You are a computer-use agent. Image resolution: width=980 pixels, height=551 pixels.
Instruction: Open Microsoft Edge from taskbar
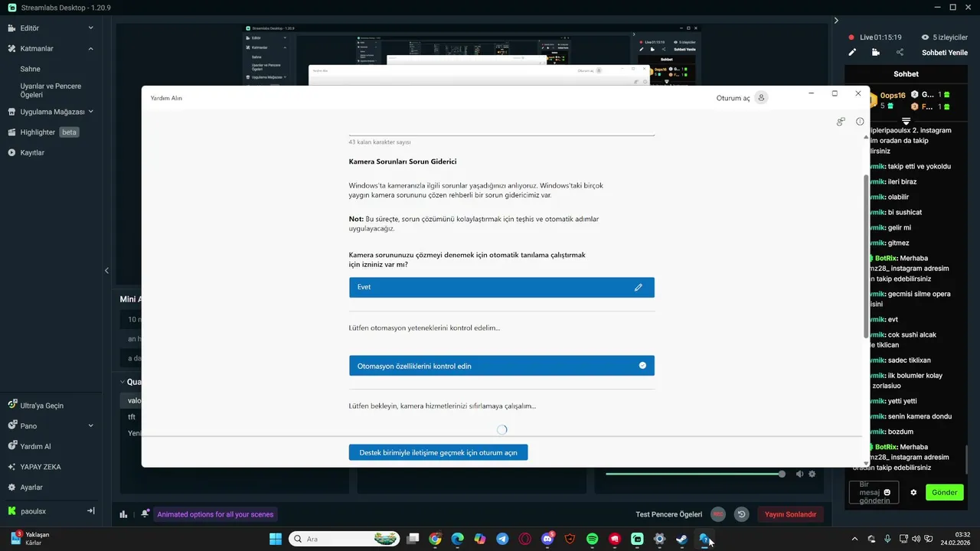pyautogui.click(x=457, y=539)
